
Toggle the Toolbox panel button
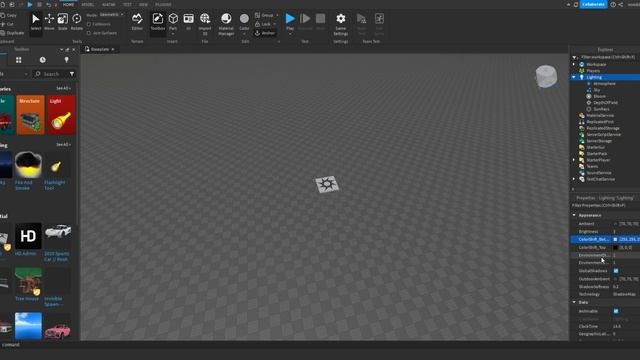158,22
